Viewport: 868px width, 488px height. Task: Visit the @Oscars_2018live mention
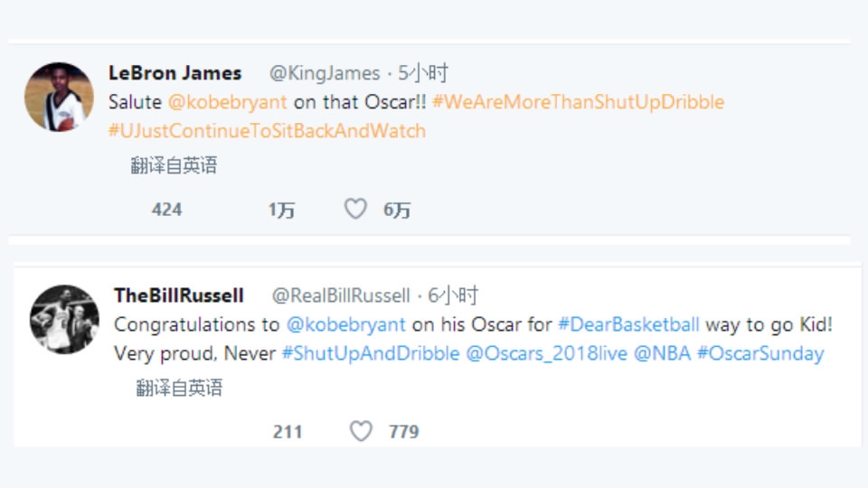(x=546, y=353)
